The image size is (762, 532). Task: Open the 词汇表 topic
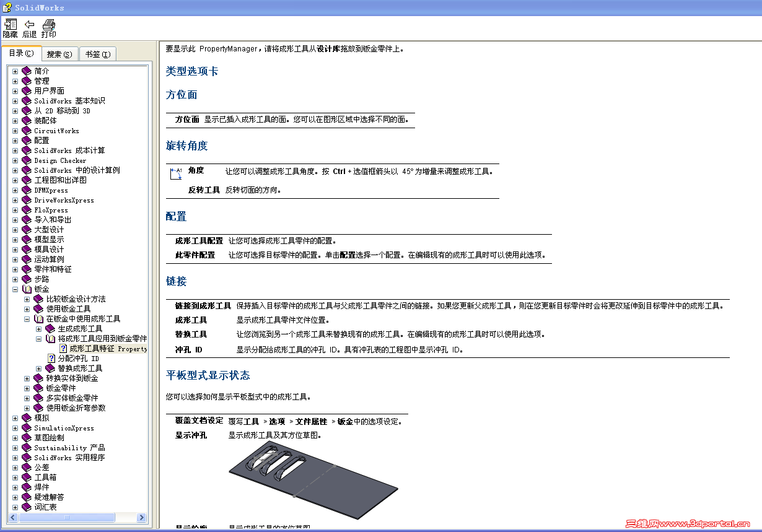click(45, 507)
